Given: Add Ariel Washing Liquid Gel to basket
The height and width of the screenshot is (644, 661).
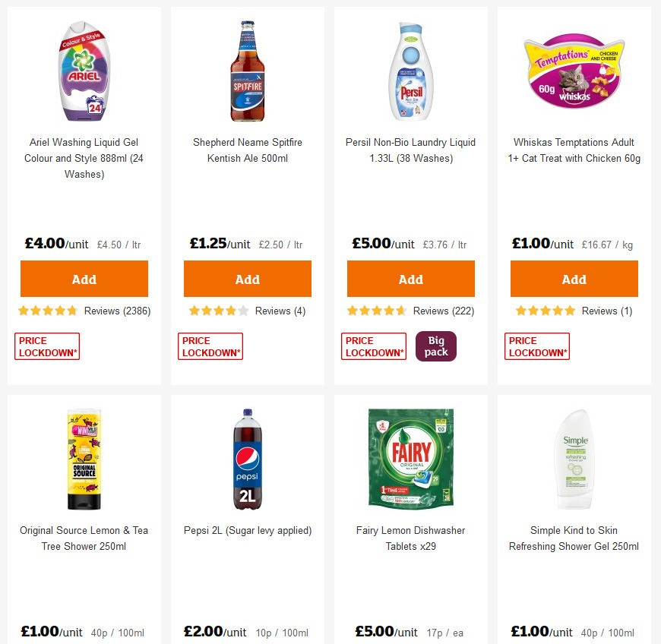Looking at the screenshot, I should click(x=84, y=279).
